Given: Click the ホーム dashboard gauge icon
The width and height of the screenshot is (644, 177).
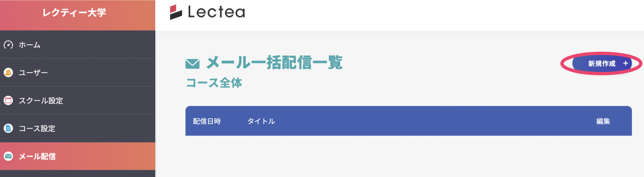Looking at the screenshot, I should [8, 45].
